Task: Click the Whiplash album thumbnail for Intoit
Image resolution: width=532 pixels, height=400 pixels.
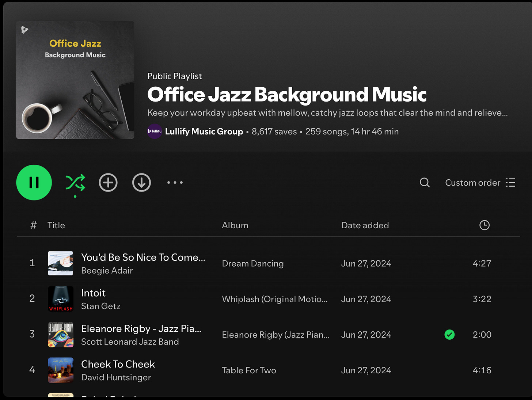Action: tap(61, 299)
